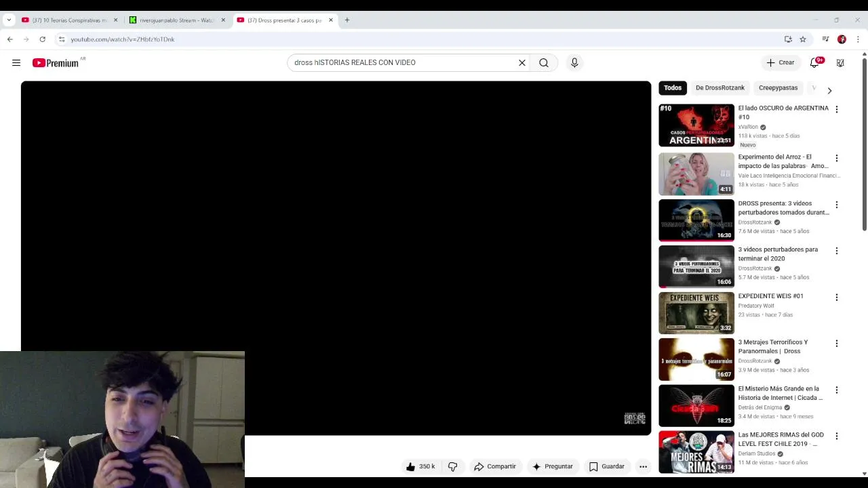Save video with Guardar
Viewport: 868px width, 488px height.
[x=606, y=466]
